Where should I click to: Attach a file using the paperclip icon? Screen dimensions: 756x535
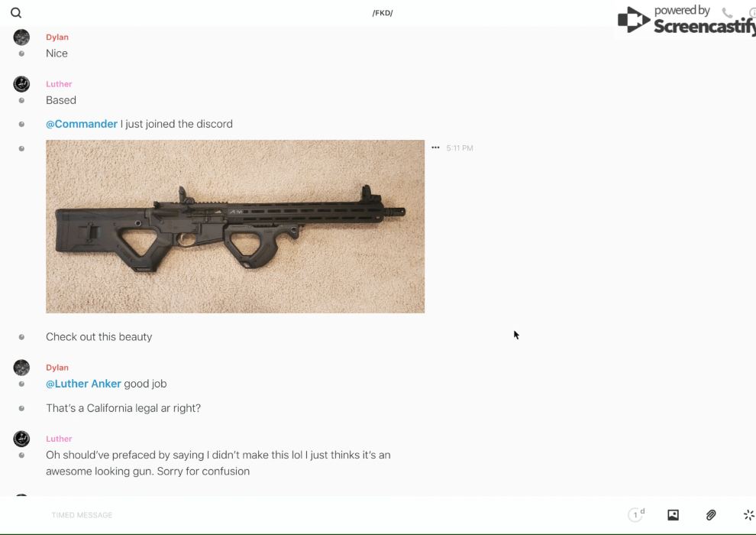711,515
